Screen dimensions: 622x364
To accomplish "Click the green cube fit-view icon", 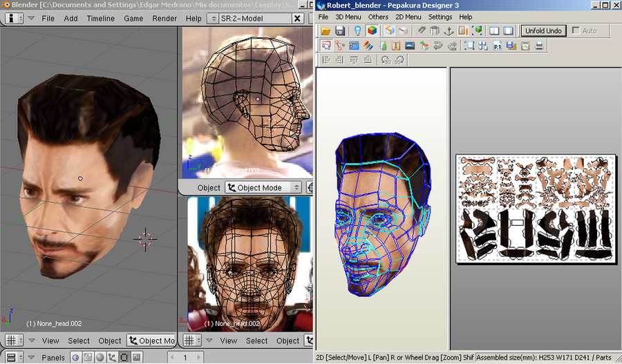I will point(477,31).
